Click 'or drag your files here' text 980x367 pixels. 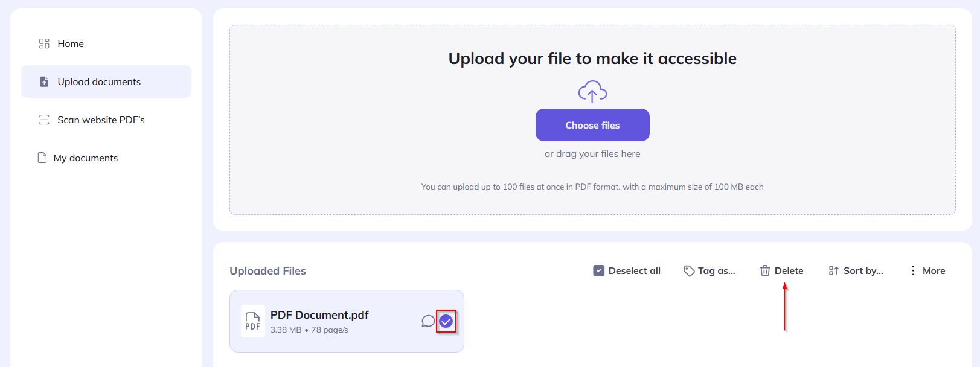[x=592, y=154]
